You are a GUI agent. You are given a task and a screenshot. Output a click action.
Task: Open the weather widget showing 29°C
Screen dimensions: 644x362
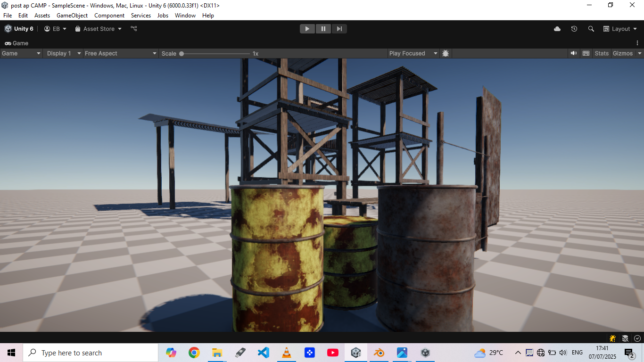[x=489, y=353]
